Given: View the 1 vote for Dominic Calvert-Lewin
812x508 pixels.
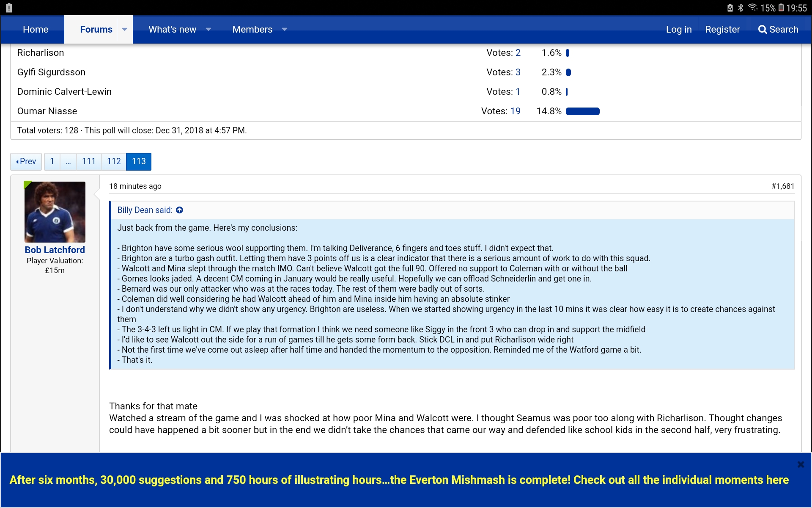Looking at the screenshot, I should click(x=518, y=92).
